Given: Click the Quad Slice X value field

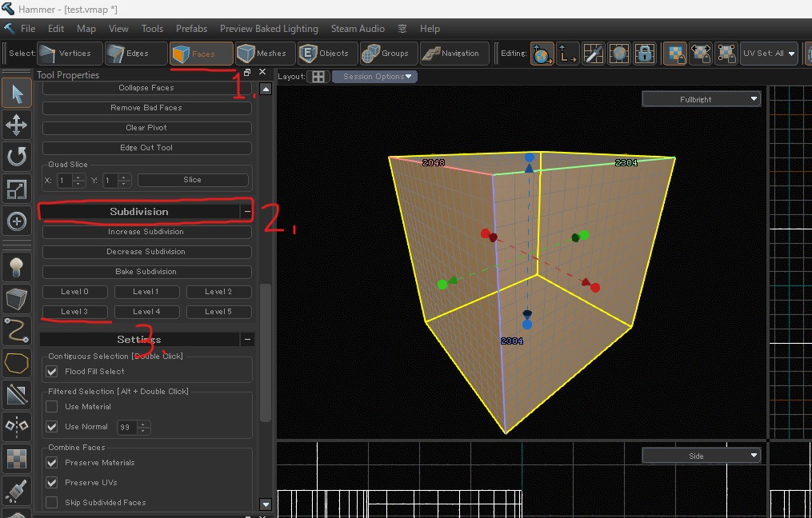Looking at the screenshot, I should (64, 180).
